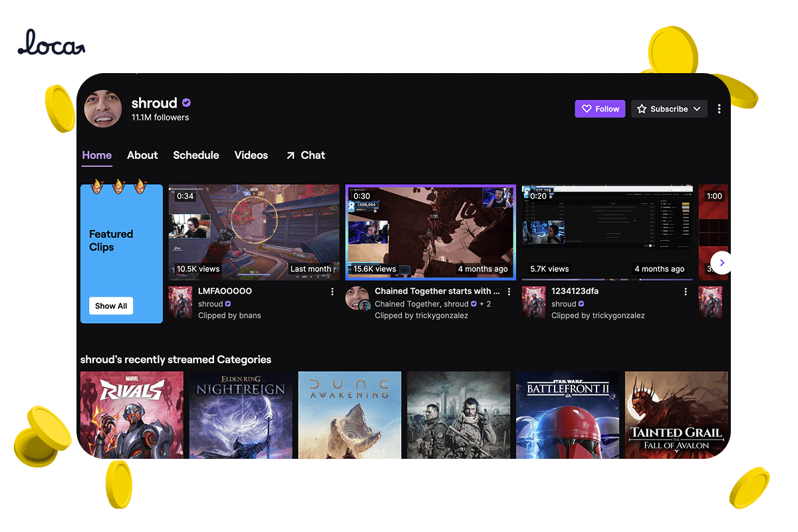
Task: Click game box art beside LMFAOOOOO
Action: click(180, 302)
